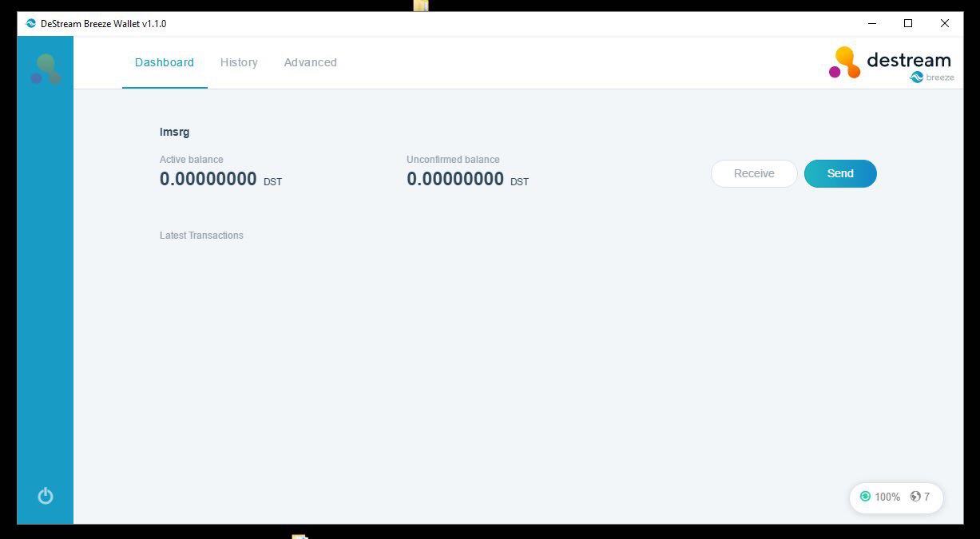Screen dimensions: 980x539
Task: Click the destream breeze brand logo
Action: pyautogui.click(x=891, y=64)
